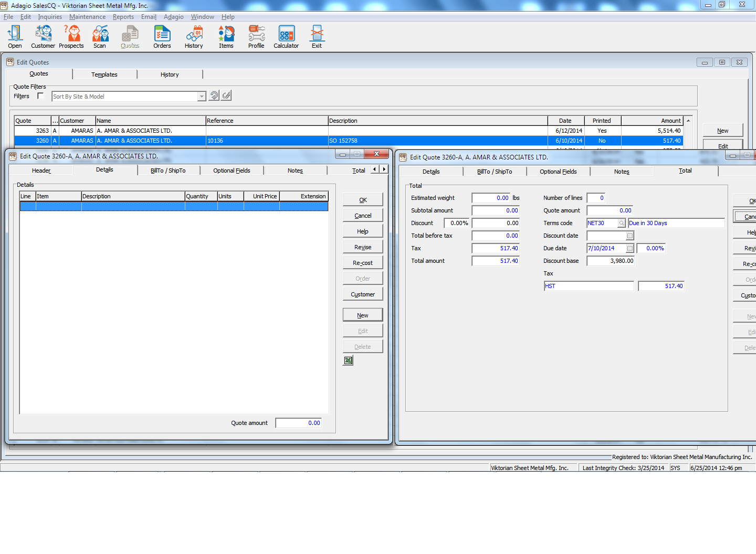This screenshot has width=756, height=554.
Task: Open the Due date calendar picker
Action: tap(630, 249)
